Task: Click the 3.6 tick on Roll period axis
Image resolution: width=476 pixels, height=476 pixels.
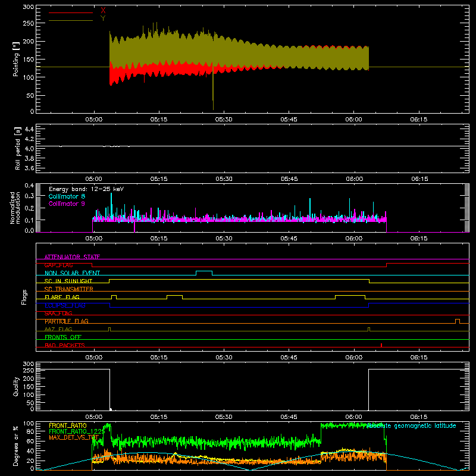Action: click(x=29, y=168)
